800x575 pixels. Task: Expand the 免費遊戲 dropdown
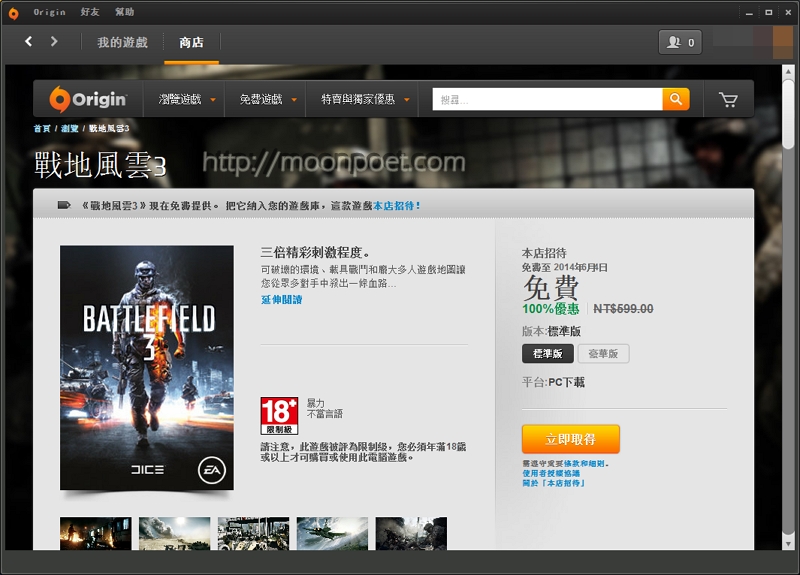[x=265, y=99]
